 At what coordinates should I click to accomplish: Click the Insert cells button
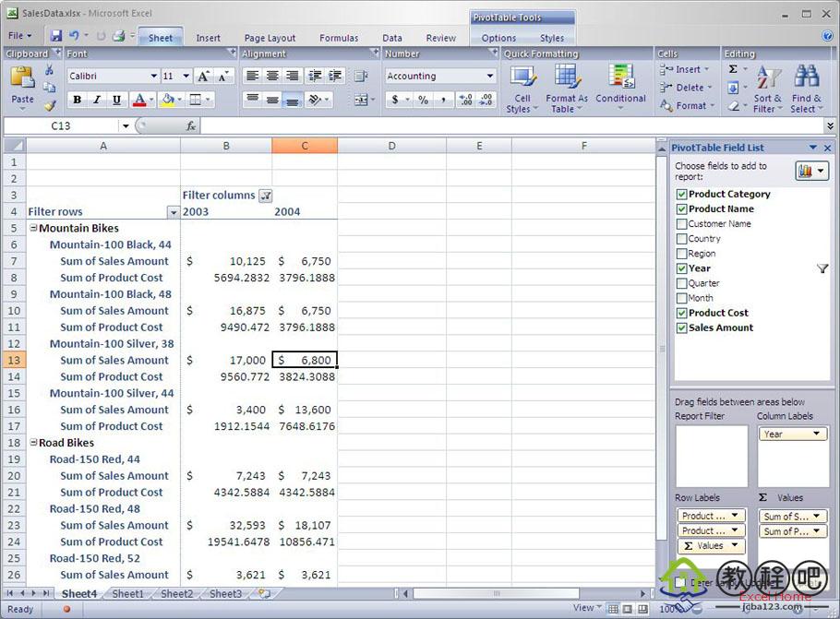(685, 69)
